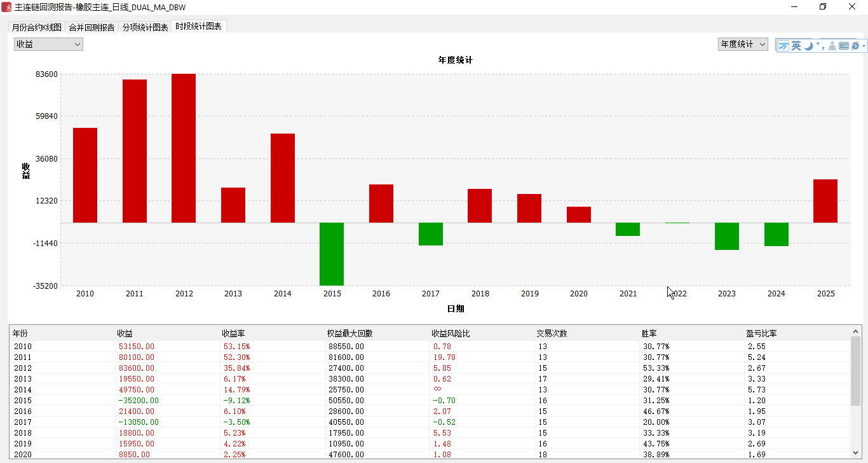Click the Wanneng IME logo icon
Image resolution: width=868 pixels, height=463 pixels.
(783, 46)
